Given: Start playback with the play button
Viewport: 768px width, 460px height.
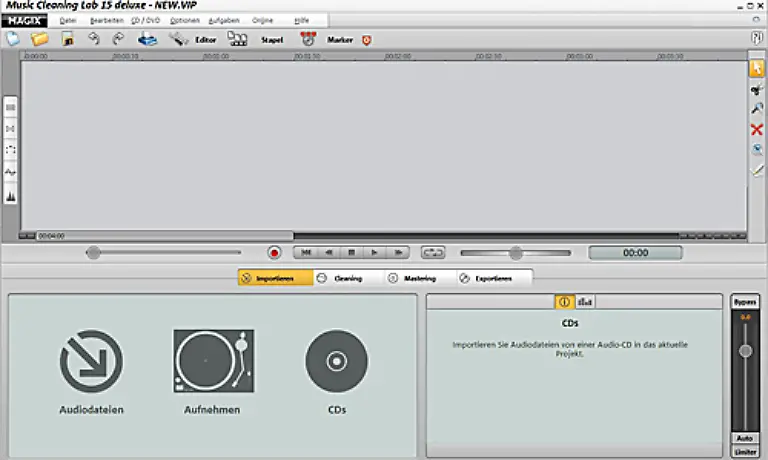Looking at the screenshot, I should (x=374, y=253).
